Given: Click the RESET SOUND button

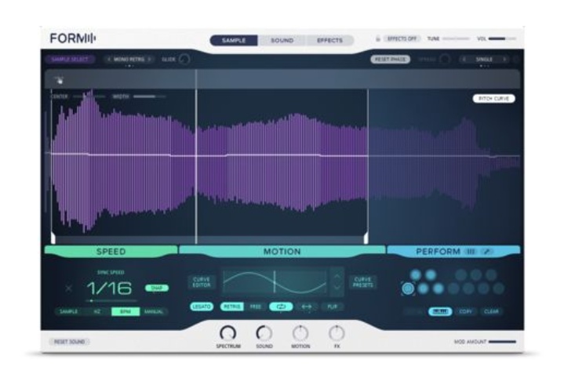Looking at the screenshot, I should pos(69,342).
